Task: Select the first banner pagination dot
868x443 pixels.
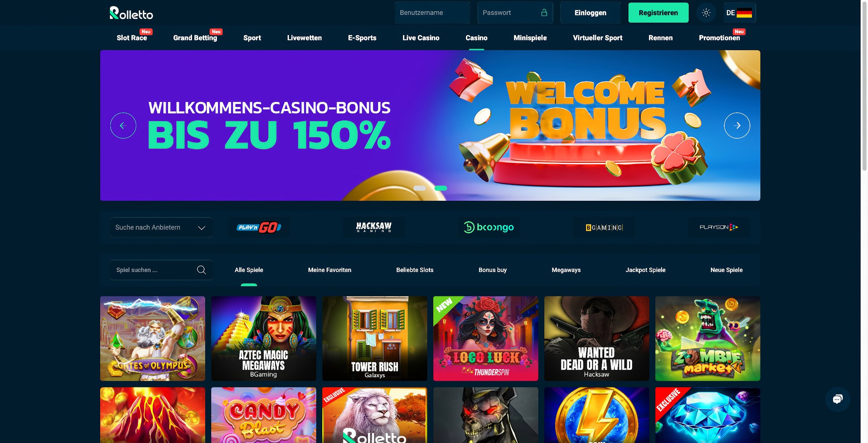Action: (420, 188)
